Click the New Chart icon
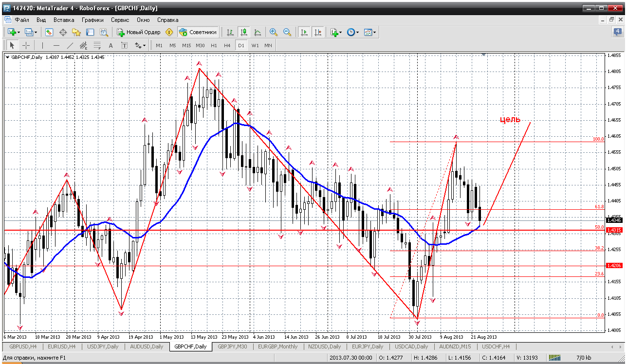The height and width of the screenshot is (364, 627). 12,32
